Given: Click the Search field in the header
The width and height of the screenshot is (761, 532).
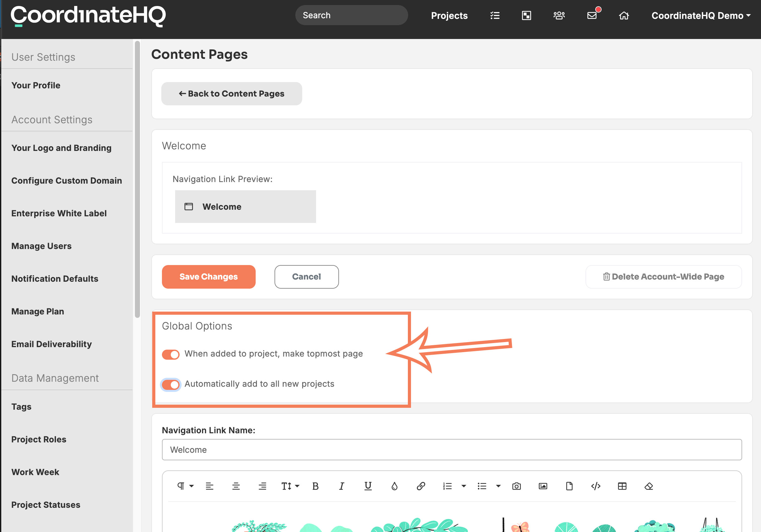Looking at the screenshot, I should pos(351,15).
